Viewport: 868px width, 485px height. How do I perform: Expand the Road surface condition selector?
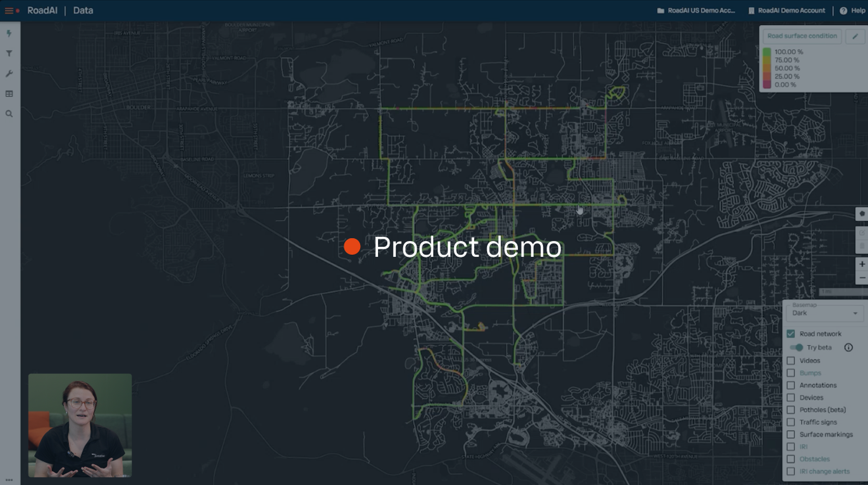coord(802,36)
